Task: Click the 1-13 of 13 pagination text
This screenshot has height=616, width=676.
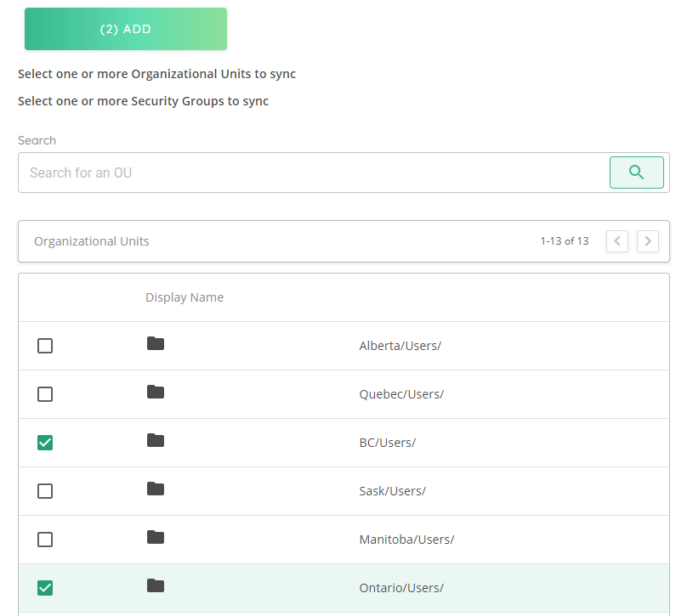Action: pyautogui.click(x=565, y=241)
